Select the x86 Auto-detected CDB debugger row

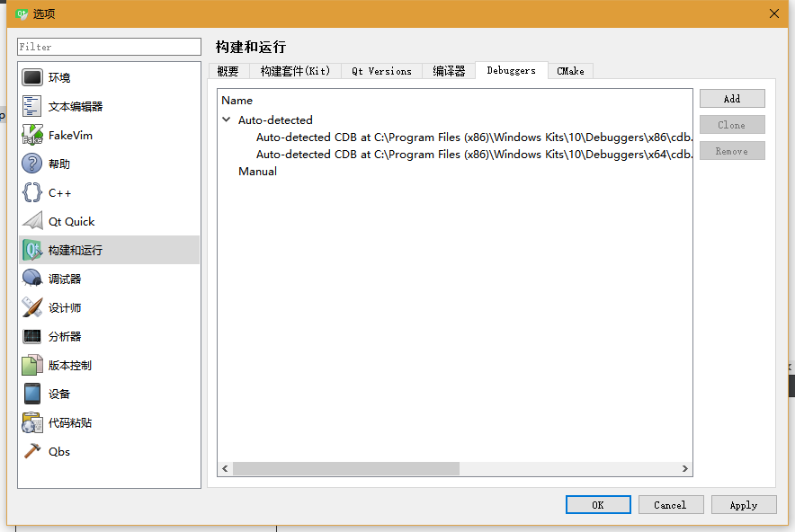tap(474, 137)
